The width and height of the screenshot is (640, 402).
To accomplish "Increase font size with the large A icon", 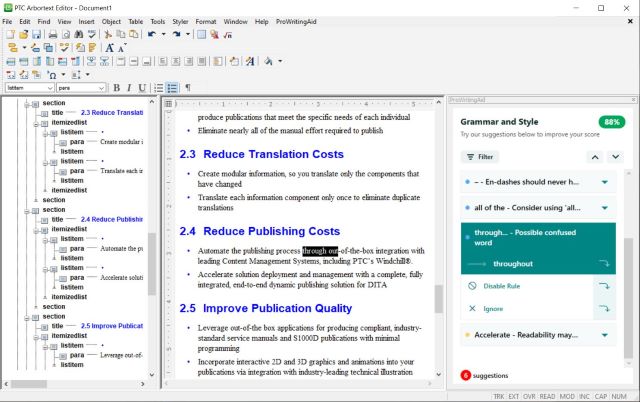I will click(x=109, y=48).
